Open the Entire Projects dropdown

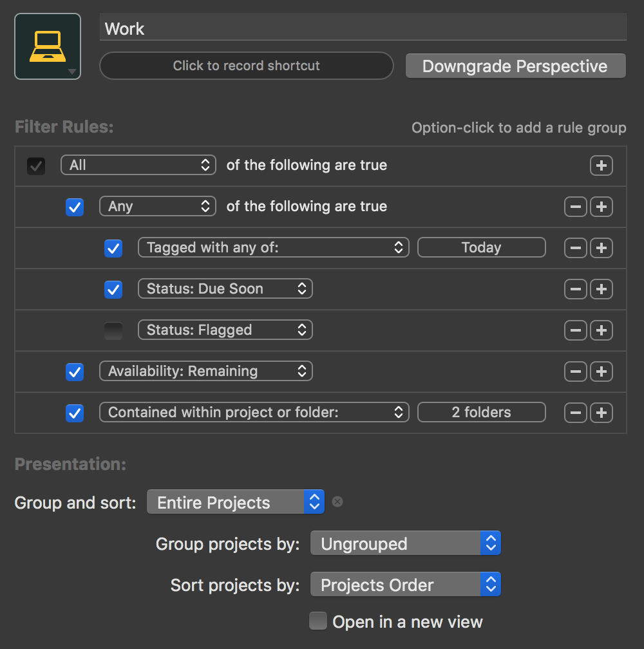tap(235, 503)
